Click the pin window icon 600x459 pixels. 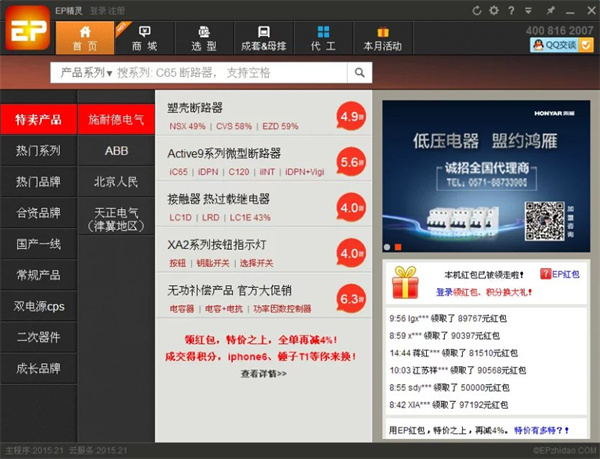(550, 10)
